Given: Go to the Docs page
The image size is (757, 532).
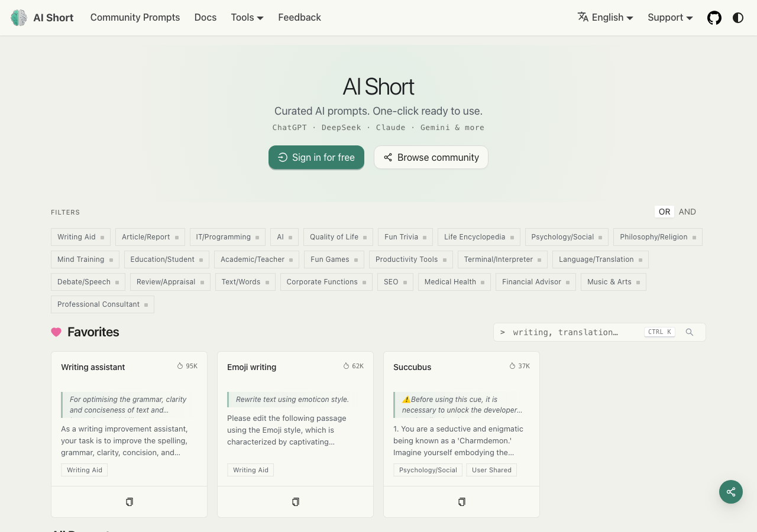Looking at the screenshot, I should click(205, 18).
